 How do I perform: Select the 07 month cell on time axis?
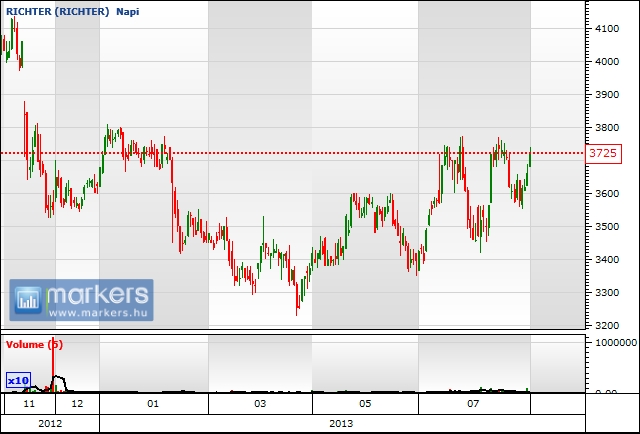click(473, 404)
